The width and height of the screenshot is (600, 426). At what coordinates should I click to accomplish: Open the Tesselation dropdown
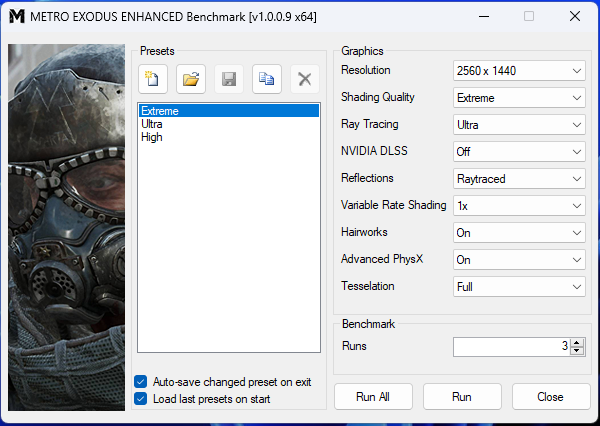coord(519,287)
